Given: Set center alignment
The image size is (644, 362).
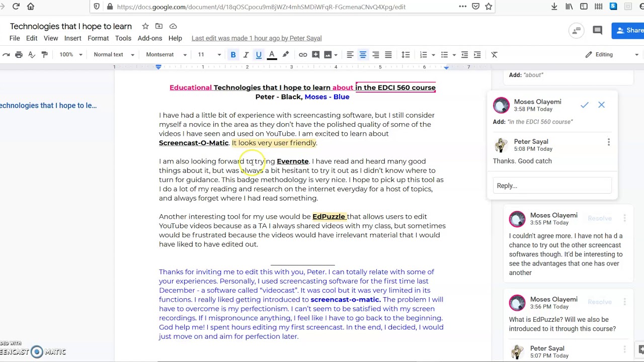Looking at the screenshot, I should [363, 54].
